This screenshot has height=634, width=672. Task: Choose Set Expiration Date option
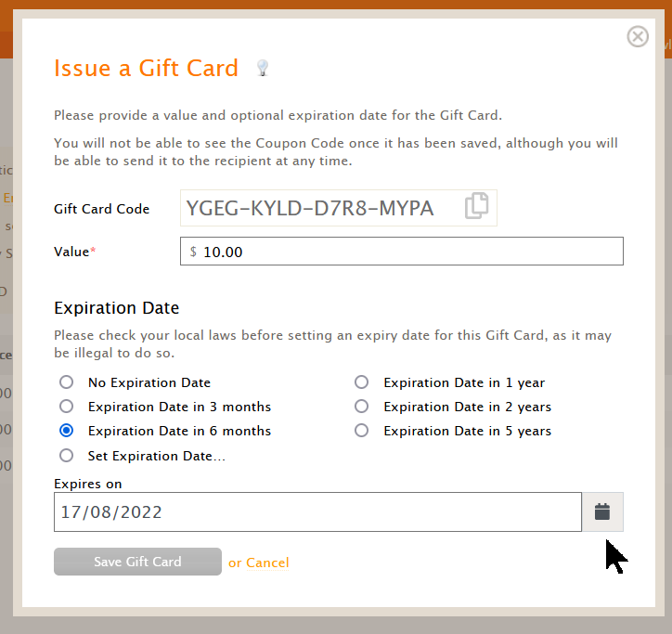click(67, 455)
